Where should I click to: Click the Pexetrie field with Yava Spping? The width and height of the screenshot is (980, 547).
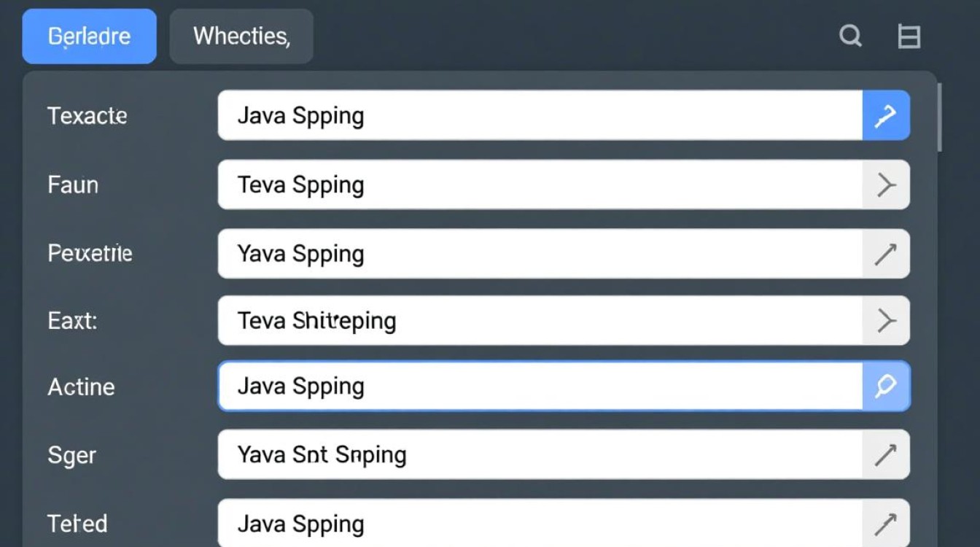[x=540, y=254]
